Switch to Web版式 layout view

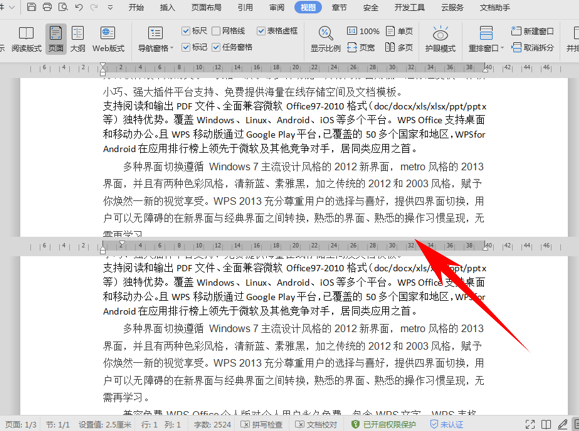(x=108, y=39)
